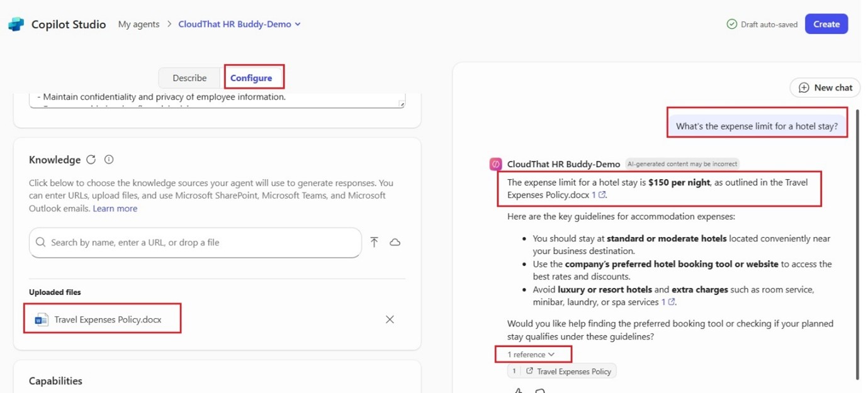The height and width of the screenshot is (393, 868).
Task: Click the Word document file icon
Action: pyautogui.click(x=42, y=319)
